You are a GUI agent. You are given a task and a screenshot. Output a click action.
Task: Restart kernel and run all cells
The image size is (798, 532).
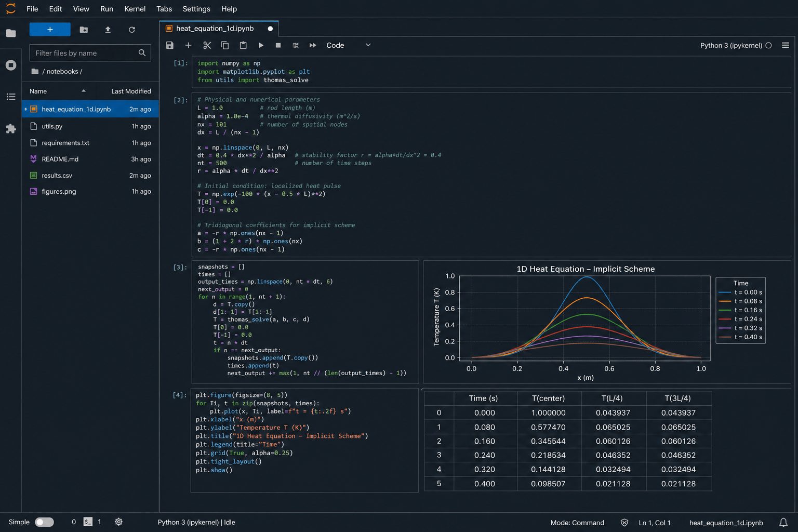point(313,45)
